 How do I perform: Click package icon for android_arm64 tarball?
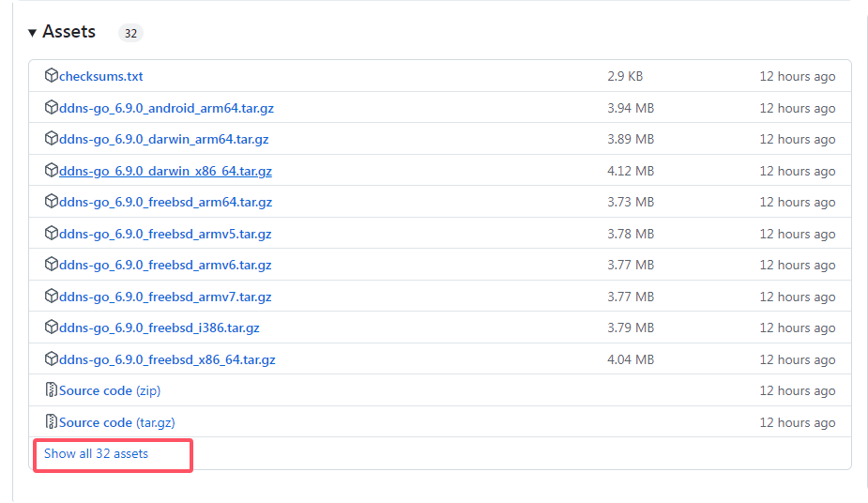51,107
